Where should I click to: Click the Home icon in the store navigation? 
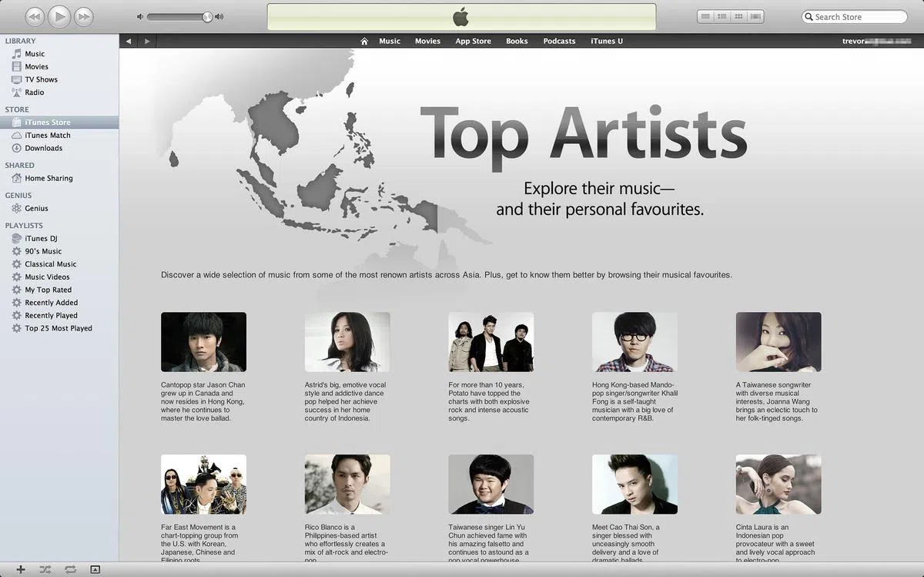coord(363,41)
